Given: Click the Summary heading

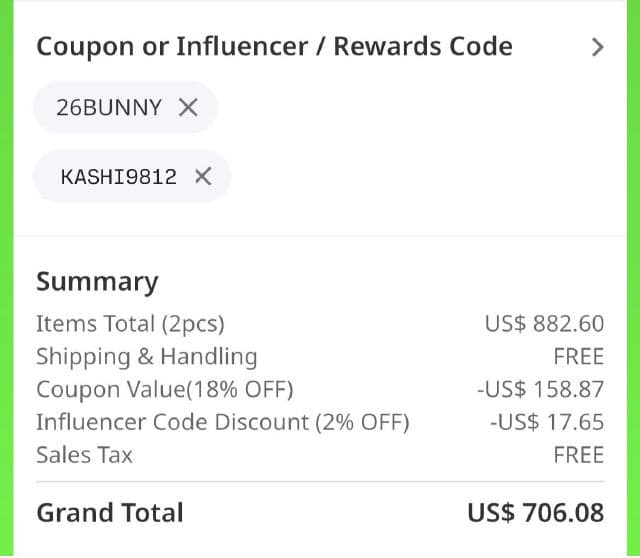Looking at the screenshot, I should click(x=97, y=282).
